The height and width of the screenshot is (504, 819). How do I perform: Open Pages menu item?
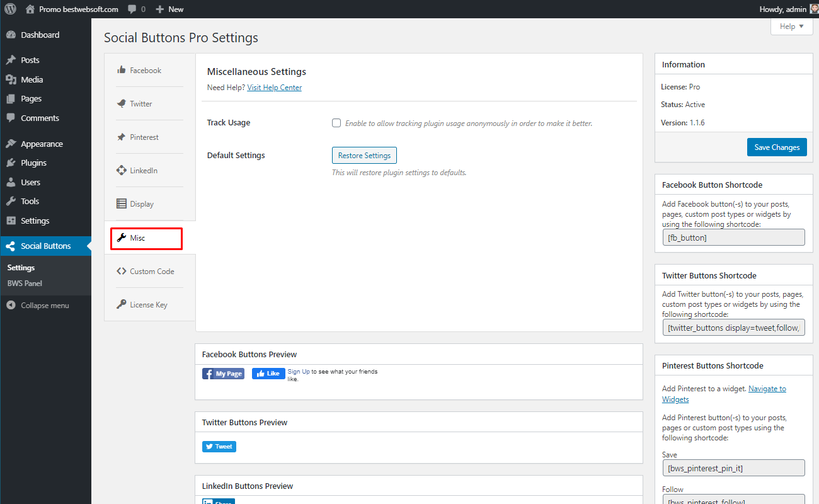pos(45,98)
